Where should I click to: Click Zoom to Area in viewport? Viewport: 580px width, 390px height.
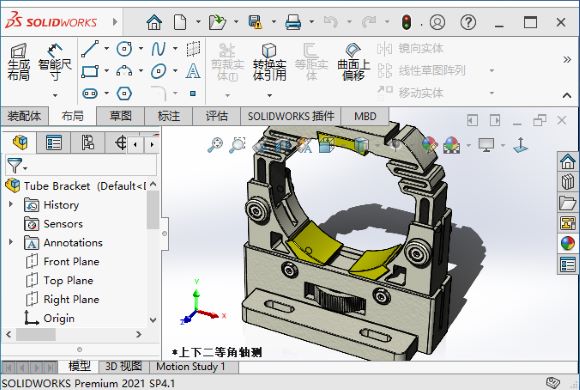tap(237, 145)
